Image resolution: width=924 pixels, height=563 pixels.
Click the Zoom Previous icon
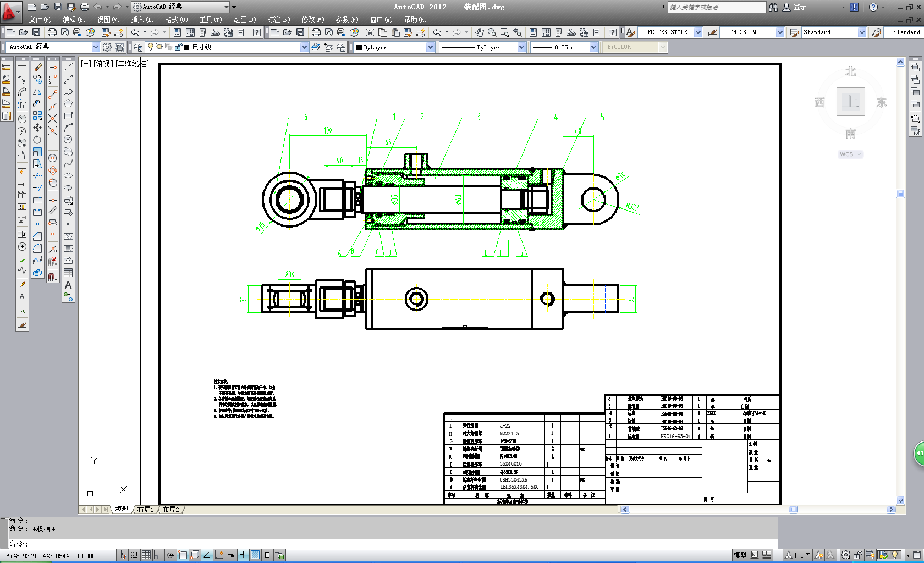(518, 32)
